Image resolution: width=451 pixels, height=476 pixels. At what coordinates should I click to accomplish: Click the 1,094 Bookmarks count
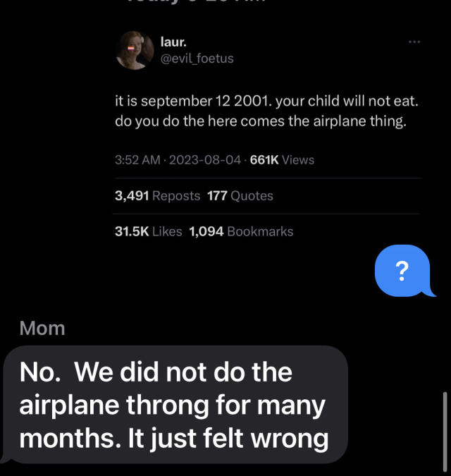coord(241,231)
